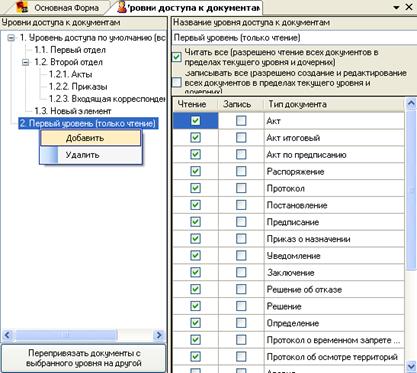Select the 1.3. Новый элемент tree item

pos(73,111)
